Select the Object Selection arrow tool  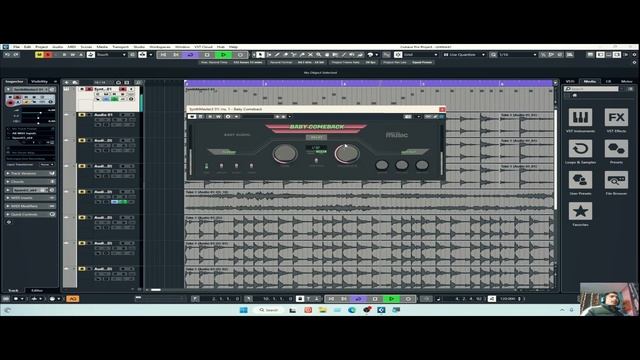260,55
